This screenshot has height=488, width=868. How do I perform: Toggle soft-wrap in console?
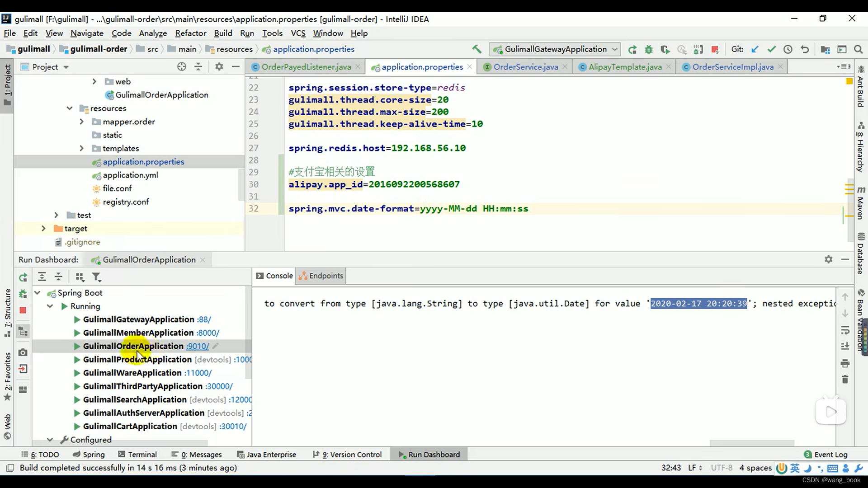[845, 330]
